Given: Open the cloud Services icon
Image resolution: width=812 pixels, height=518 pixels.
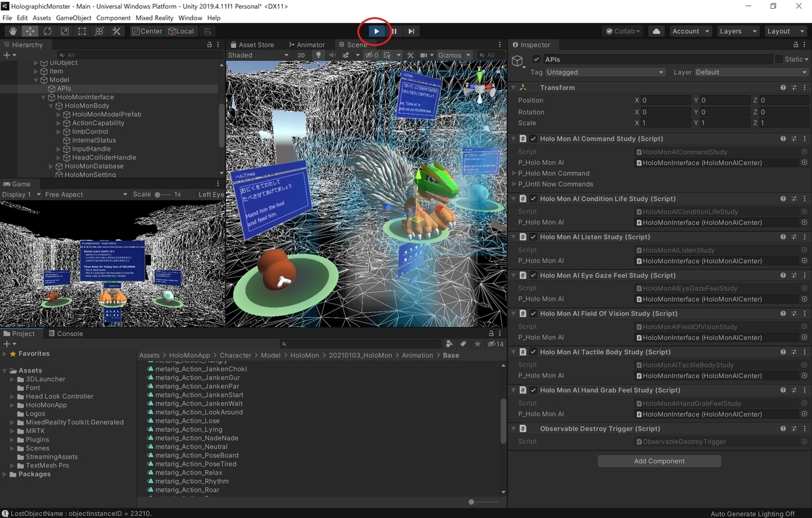Looking at the screenshot, I should click(656, 31).
